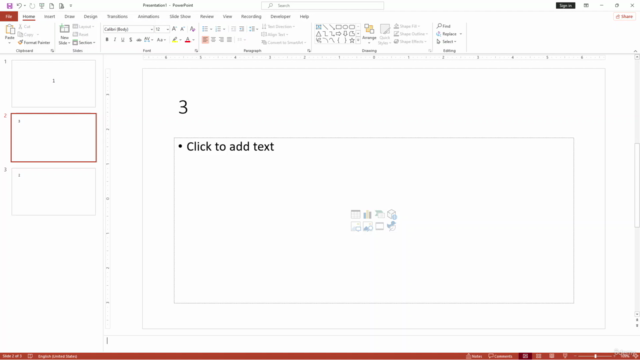
Task: Click the New Slide icon
Action: pos(64,29)
